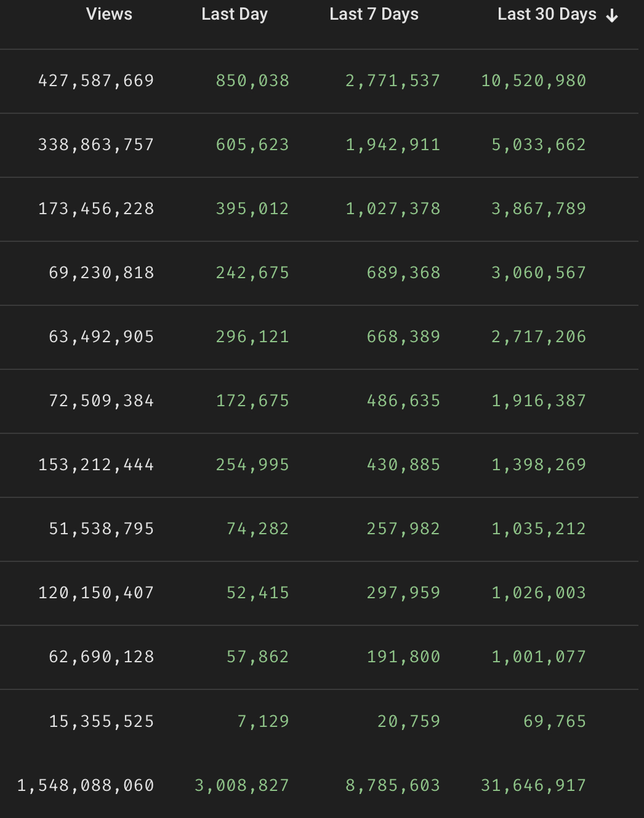Screen dimensions: 644x818
Task: Select the 31,646,917 total cell
Action: click(x=533, y=785)
